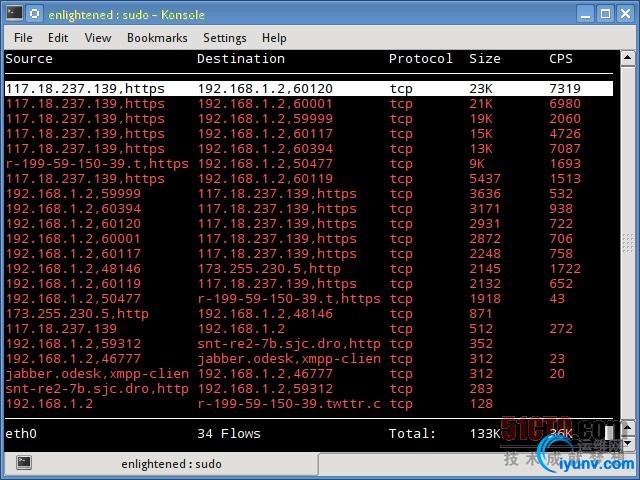Click source r-199-59-150-39.t,https
This screenshot has width=640, height=480.
pyautogui.click(x=97, y=164)
